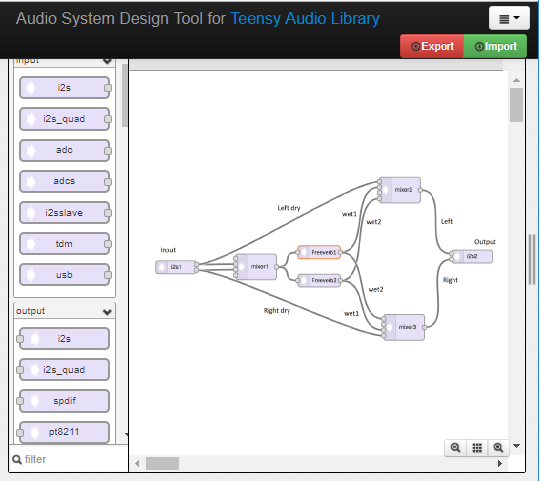The height and width of the screenshot is (481, 547).
Task: Select the tdm input palette node
Action: [x=65, y=244]
